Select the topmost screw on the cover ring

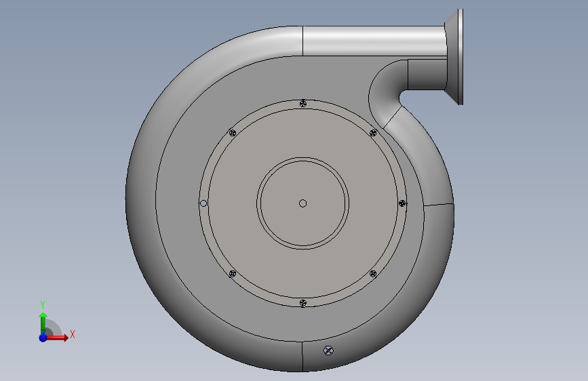pyautogui.click(x=303, y=104)
